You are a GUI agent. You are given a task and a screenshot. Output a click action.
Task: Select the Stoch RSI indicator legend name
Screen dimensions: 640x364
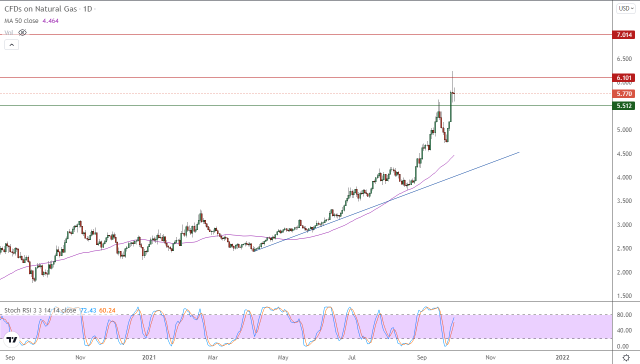click(x=40, y=310)
